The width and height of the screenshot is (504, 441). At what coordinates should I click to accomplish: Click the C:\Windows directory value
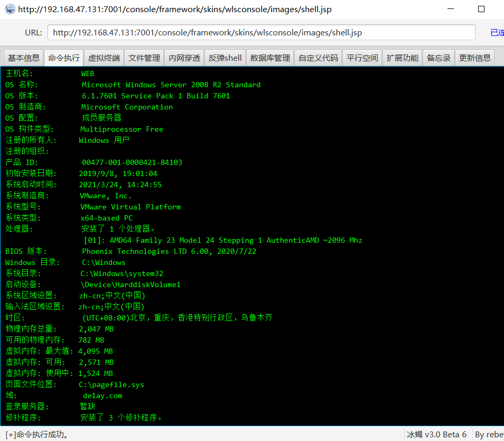point(104,262)
